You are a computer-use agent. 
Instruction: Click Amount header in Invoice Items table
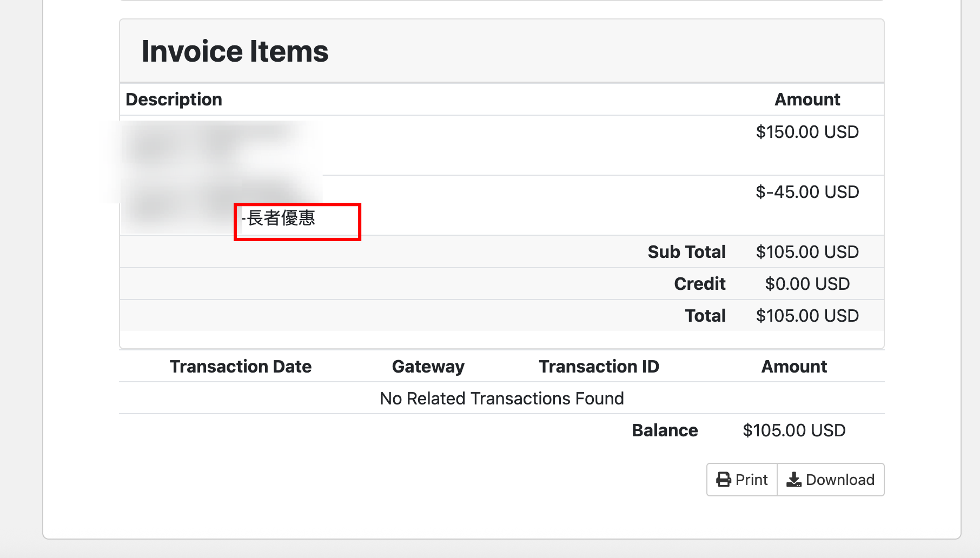point(807,99)
